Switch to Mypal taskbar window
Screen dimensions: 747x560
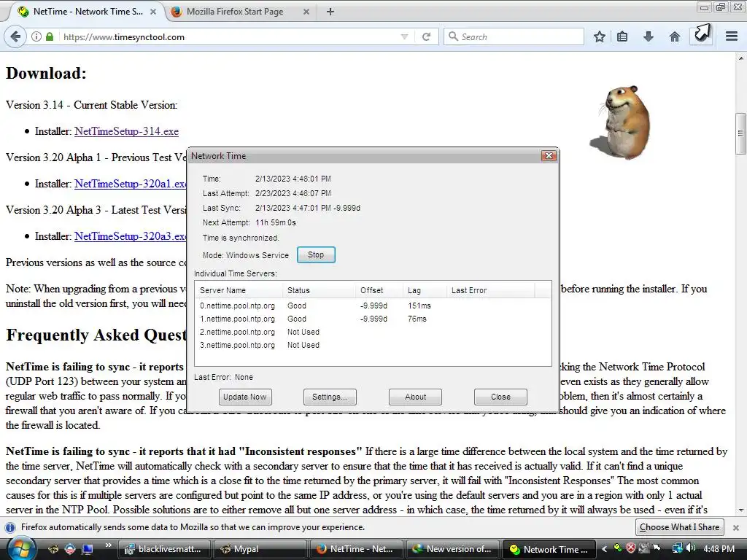pos(260,549)
